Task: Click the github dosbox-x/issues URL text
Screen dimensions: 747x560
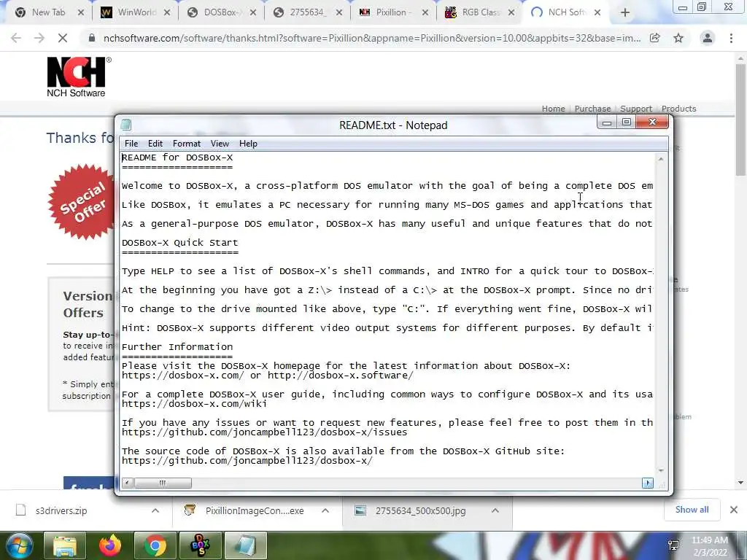Action: point(264,432)
